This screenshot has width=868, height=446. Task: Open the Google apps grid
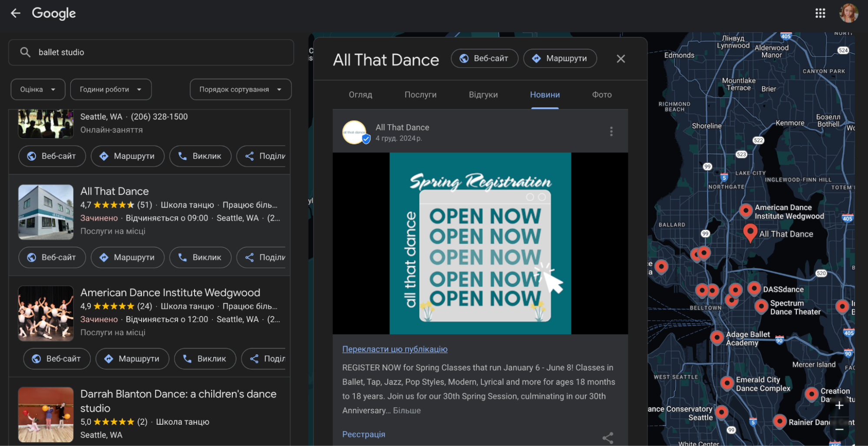(820, 13)
